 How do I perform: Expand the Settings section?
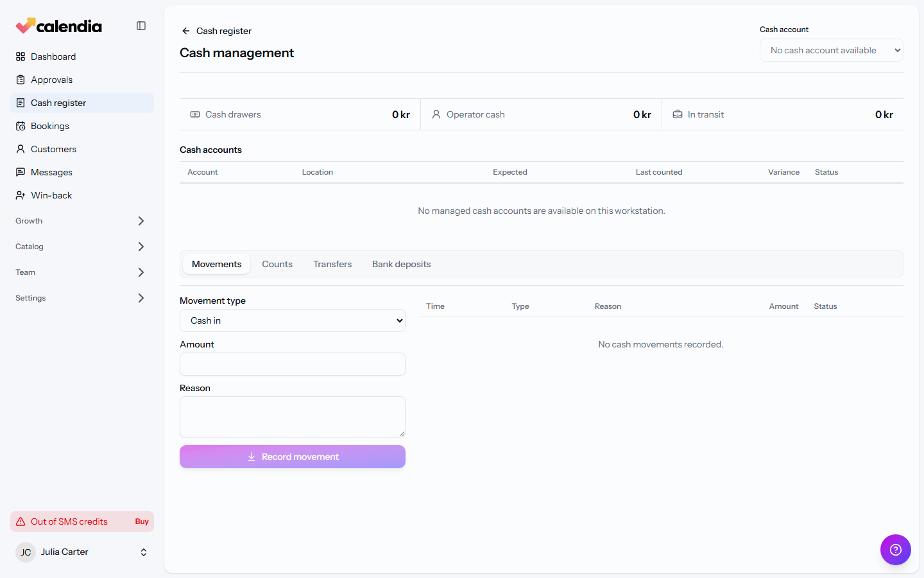pyautogui.click(x=82, y=298)
